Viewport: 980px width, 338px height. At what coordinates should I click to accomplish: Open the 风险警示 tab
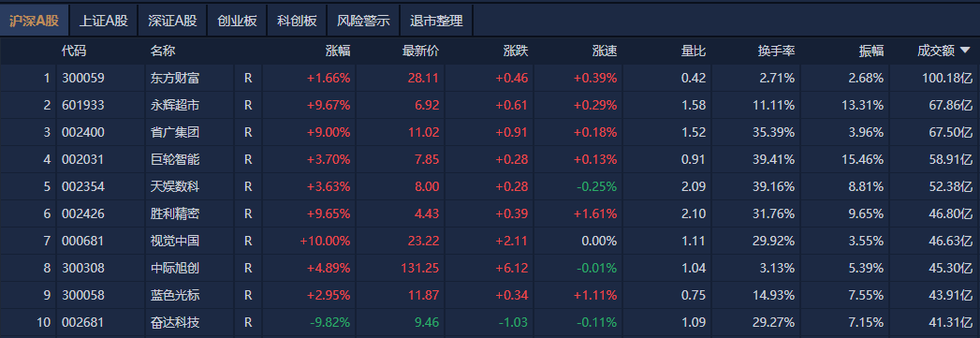point(363,21)
